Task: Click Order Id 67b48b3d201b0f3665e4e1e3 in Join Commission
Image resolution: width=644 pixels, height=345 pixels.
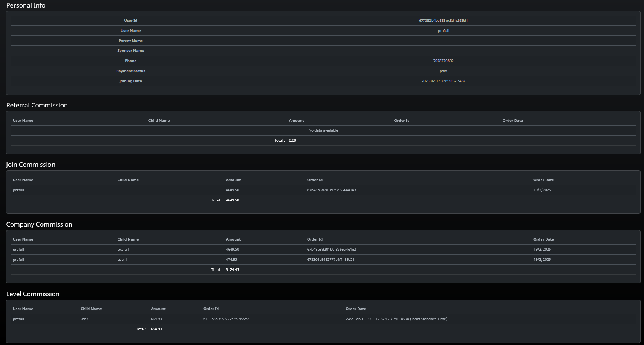Action: coord(331,190)
